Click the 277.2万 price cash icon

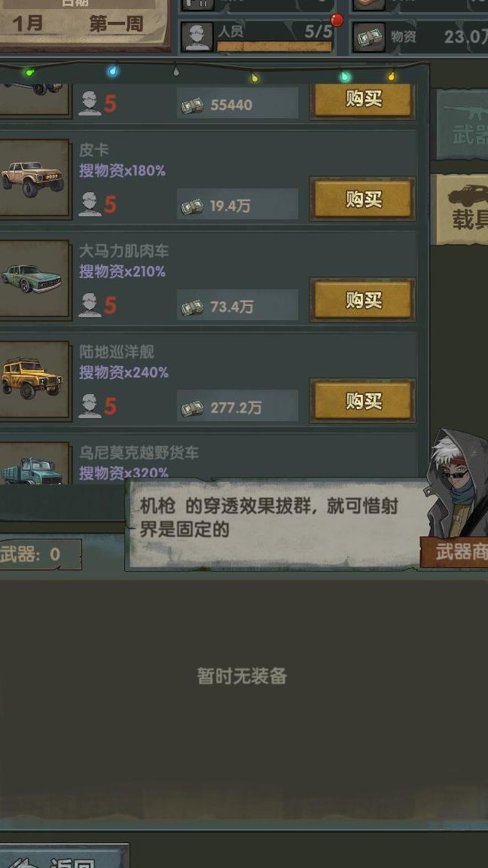[192, 408]
